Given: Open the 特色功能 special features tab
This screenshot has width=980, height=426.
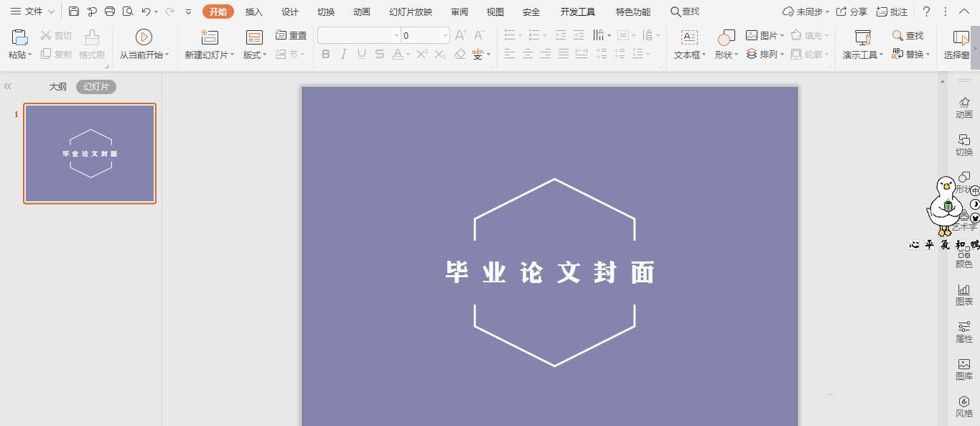Looking at the screenshot, I should coord(633,11).
